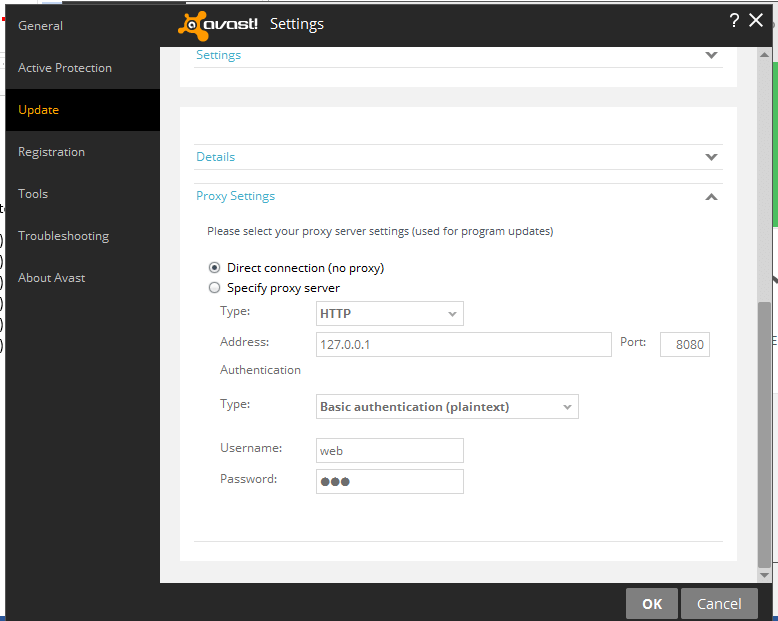Expand the Settings section chevron
Viewport: 778px width, 621px height.
711,55
